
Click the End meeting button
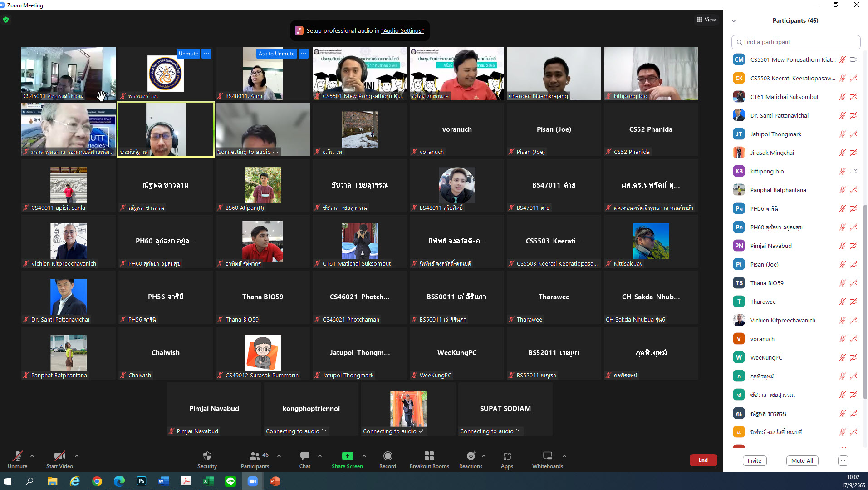point(703,460)
